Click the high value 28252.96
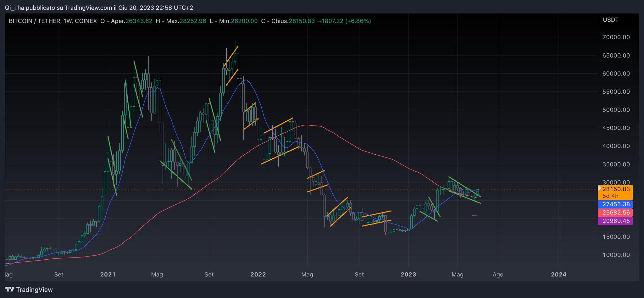Viewport: 644px width, 298px height. coord(193,21)
